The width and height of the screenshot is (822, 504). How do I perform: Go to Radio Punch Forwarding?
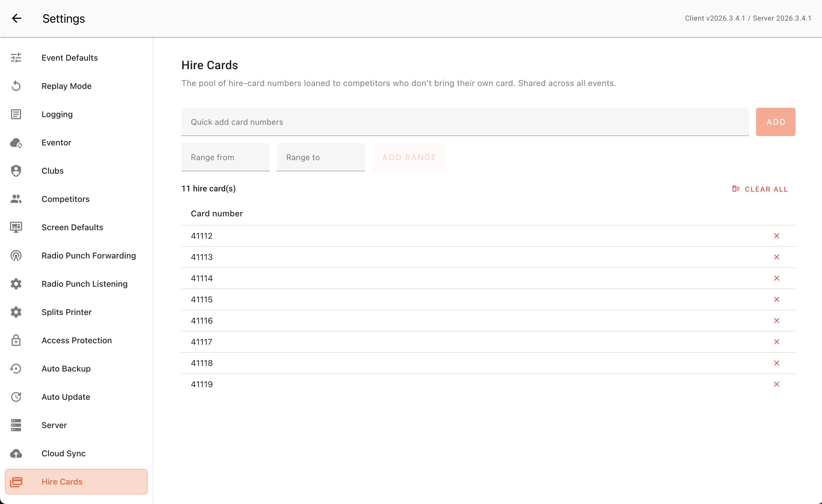pos(76,256)
